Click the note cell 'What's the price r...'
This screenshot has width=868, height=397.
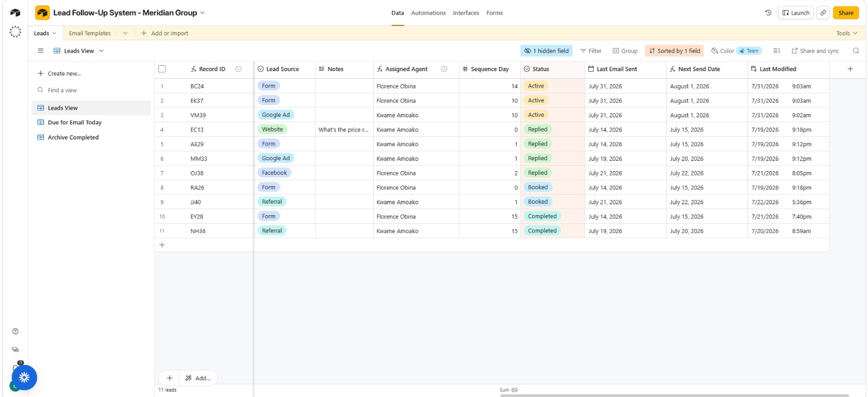(344, 129)
